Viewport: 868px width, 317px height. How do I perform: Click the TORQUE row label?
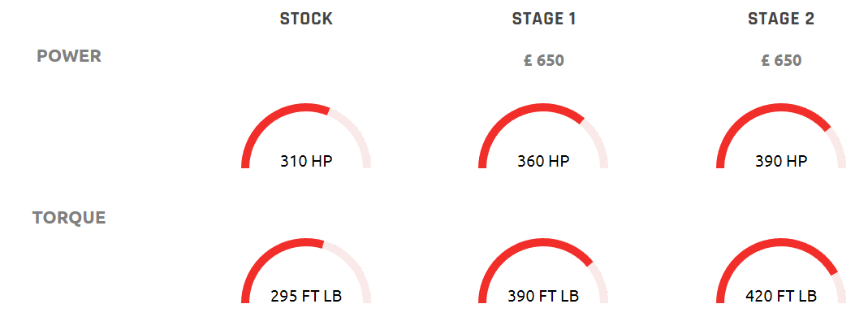69,218
